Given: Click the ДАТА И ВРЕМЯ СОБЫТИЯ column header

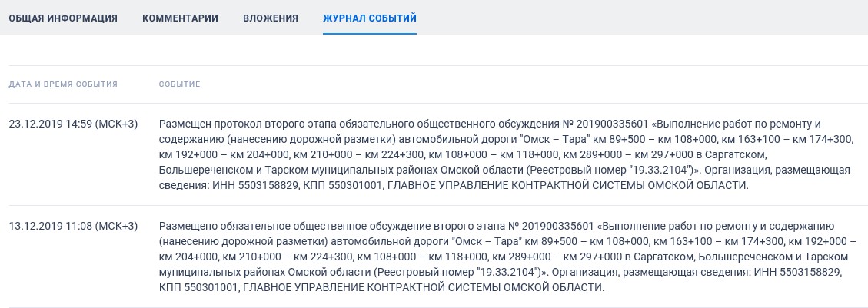Looking at the screenshot, I should [x=63, y=84].
